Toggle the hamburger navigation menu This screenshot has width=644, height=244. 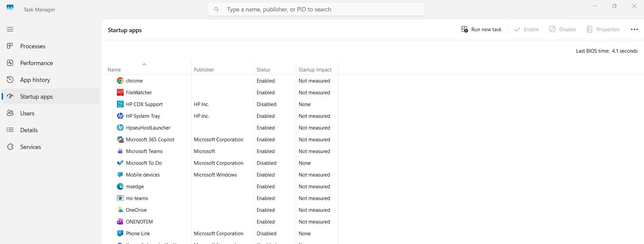click(10, 29)
